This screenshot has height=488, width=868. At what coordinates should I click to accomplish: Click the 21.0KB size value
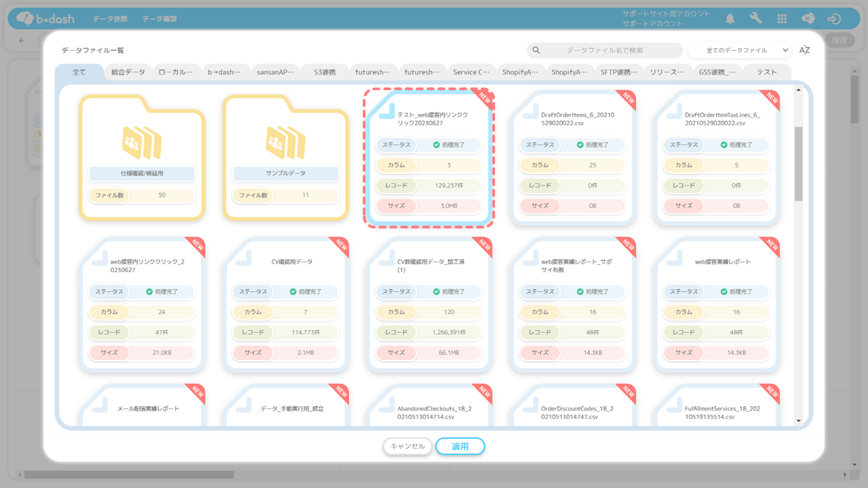tap(161, 352)
